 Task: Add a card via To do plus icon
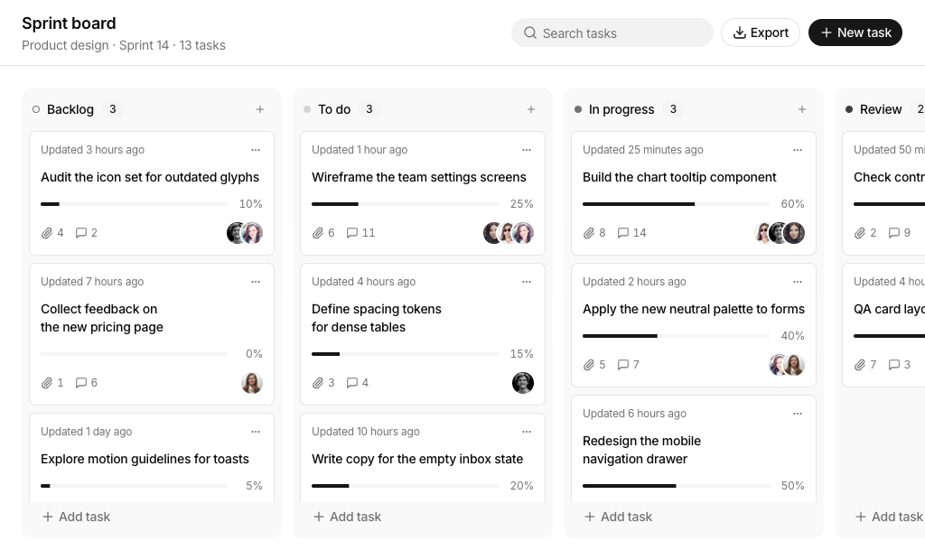(x=531, y=110)
